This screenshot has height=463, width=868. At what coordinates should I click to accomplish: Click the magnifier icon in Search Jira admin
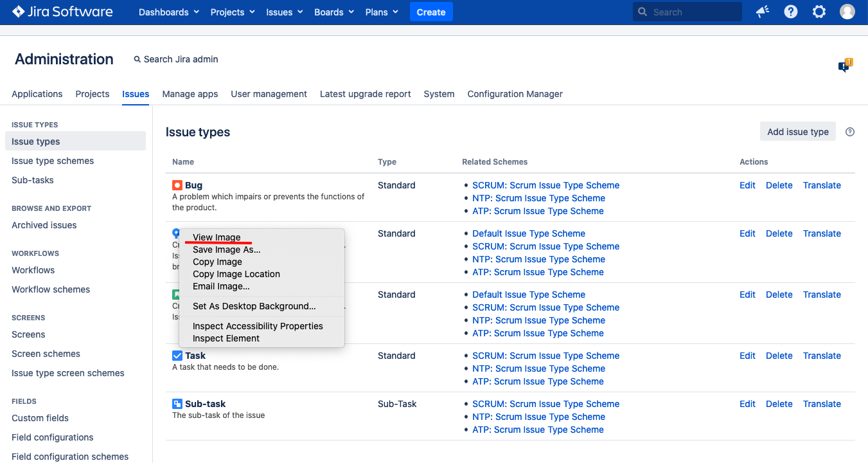[x=137, y=59]
